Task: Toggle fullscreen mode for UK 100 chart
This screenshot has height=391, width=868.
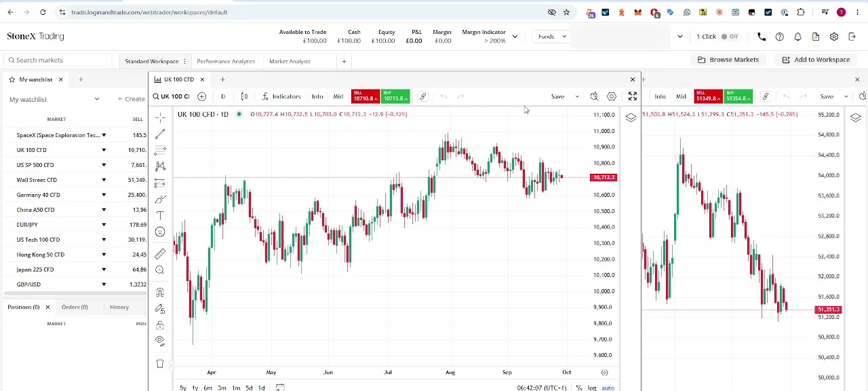Action: pos(633,96)
